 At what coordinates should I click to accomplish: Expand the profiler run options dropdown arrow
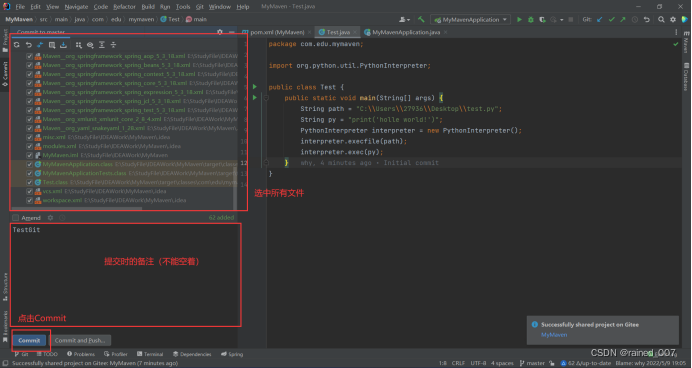click(x=561, y=20)
